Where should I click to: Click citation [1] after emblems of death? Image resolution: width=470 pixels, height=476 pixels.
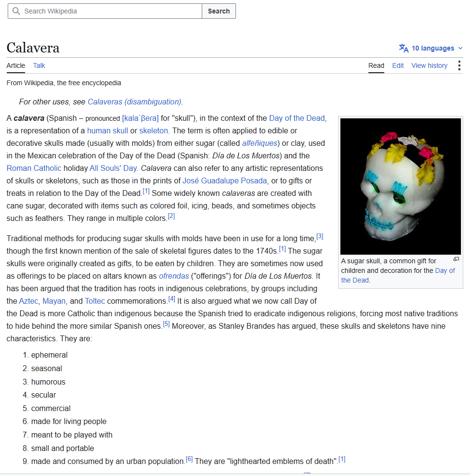(342, 459)
